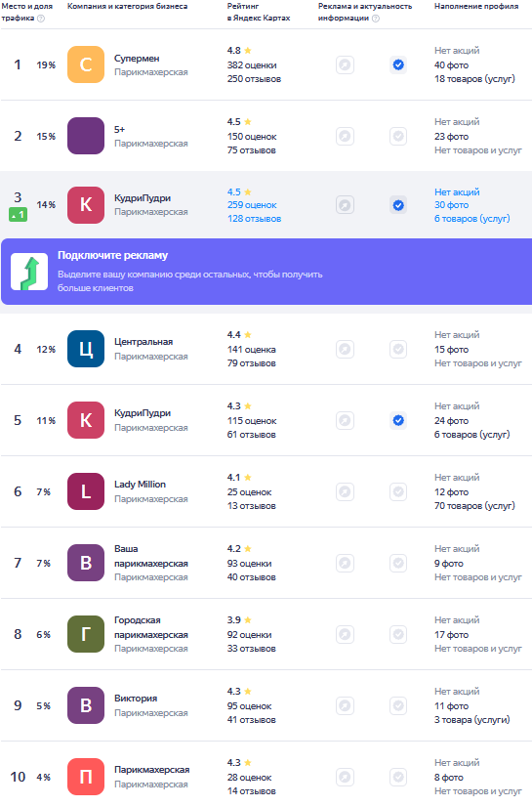The height and width of the screenshot is (806, 532).
Task: Toggle grey verification checkmark in 5+ row
Action: pos(398,136)
